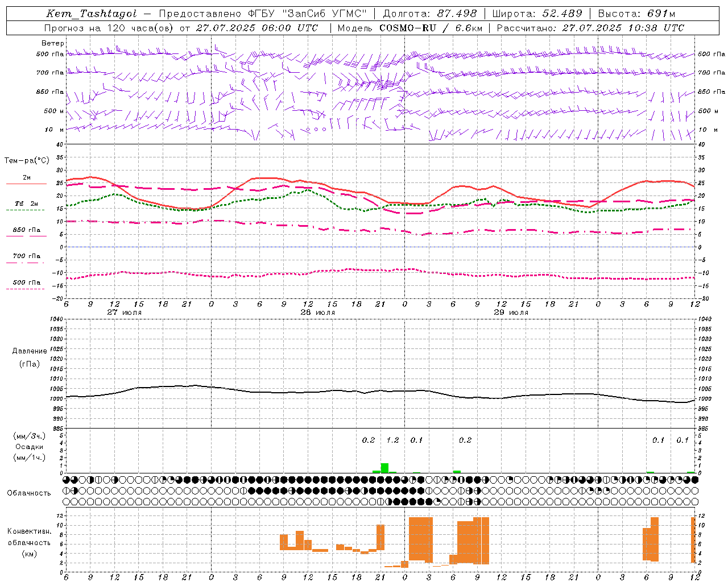Click the '(мм/3ч.)' precipitation unit label
The image size is (728, 582).
point(30,436)
